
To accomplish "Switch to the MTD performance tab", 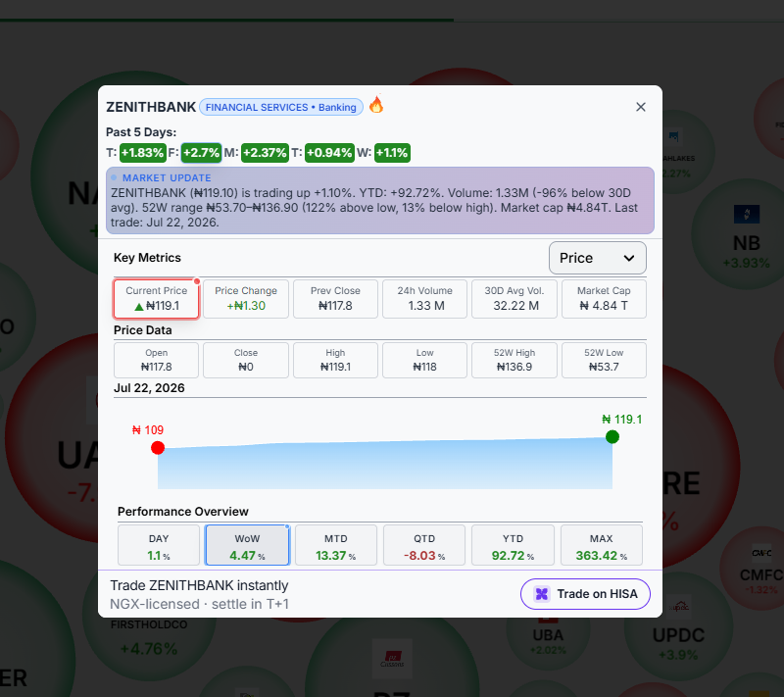I will (336, 545).
